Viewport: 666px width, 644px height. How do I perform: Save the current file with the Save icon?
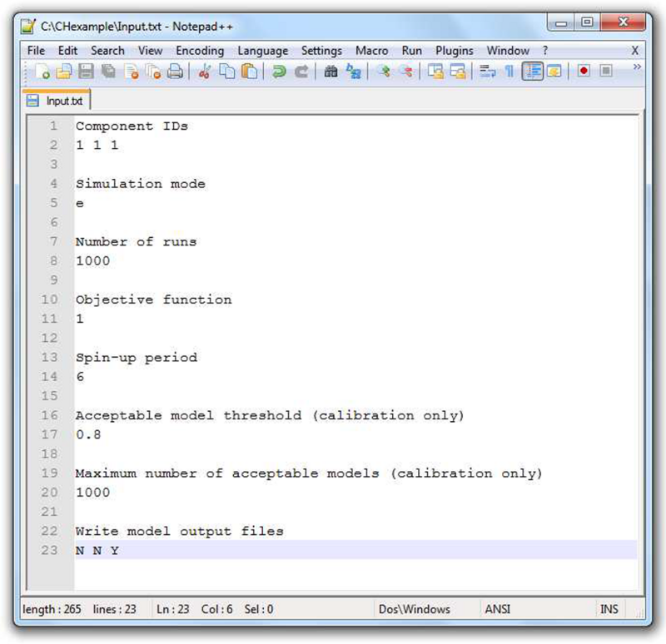pyautogui.click(x=84, y=71)
